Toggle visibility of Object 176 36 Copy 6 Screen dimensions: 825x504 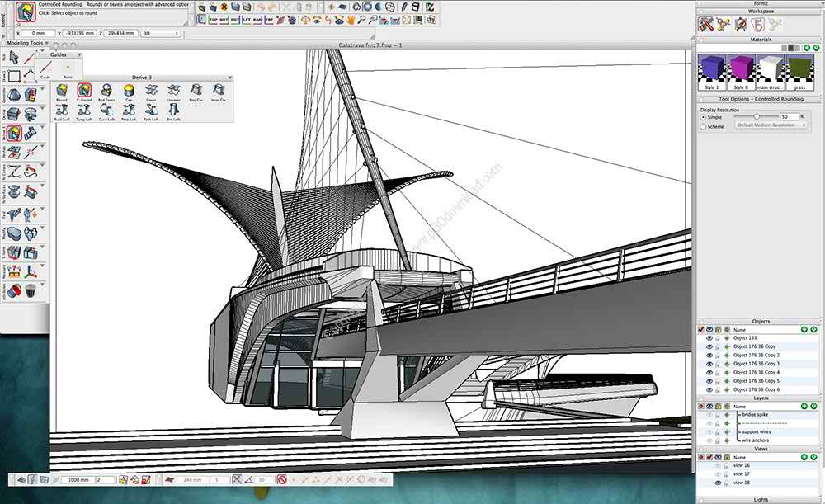pyautogui.click(x=709, y=389)
